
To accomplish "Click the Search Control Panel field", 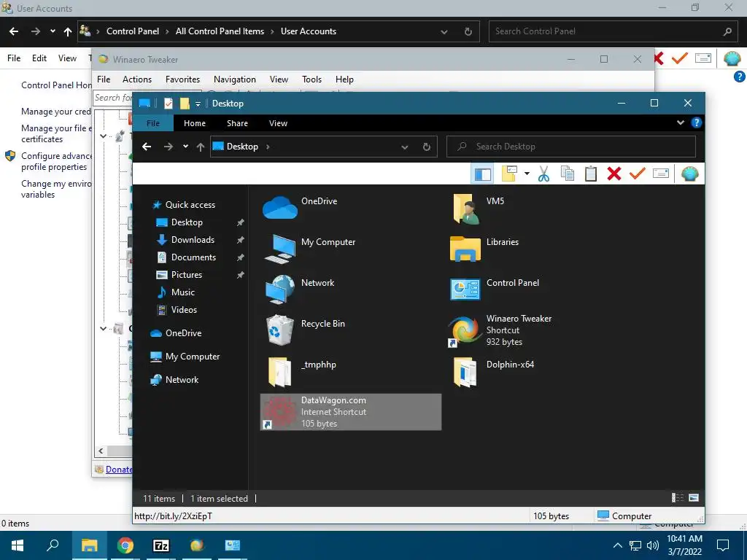I will [x=612, y=31].
